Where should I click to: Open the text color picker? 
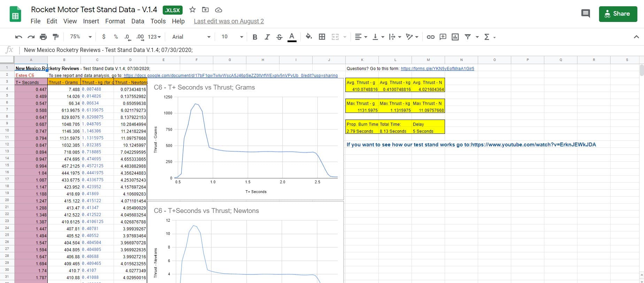click(x=292, y=37)
